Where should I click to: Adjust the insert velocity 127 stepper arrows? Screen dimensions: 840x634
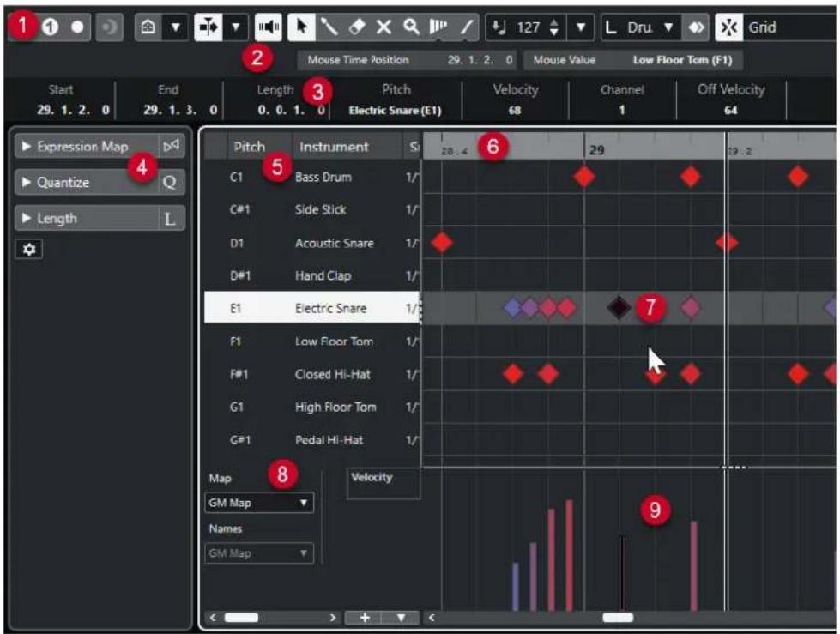(x=554, y=27)
